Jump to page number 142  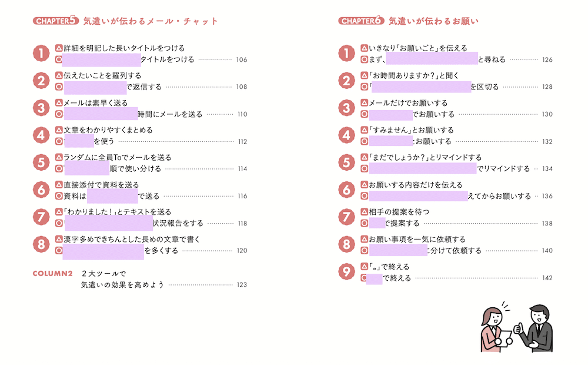coord(547,278)
